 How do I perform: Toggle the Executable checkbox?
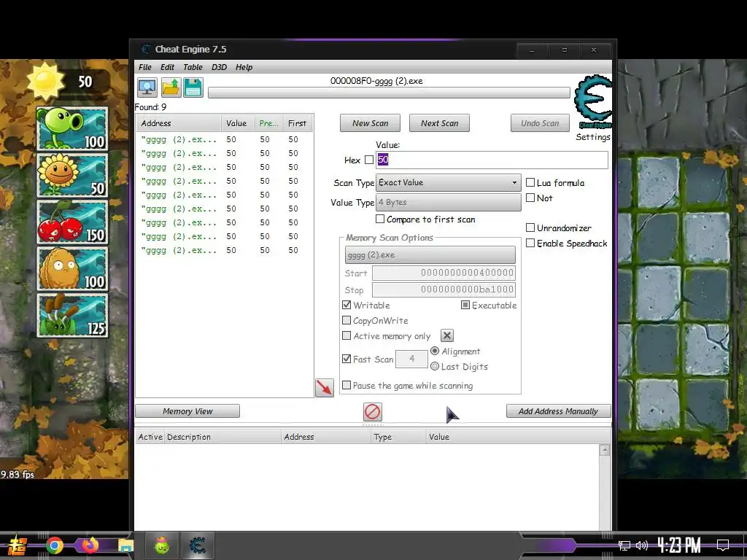(x=465, y=305)
